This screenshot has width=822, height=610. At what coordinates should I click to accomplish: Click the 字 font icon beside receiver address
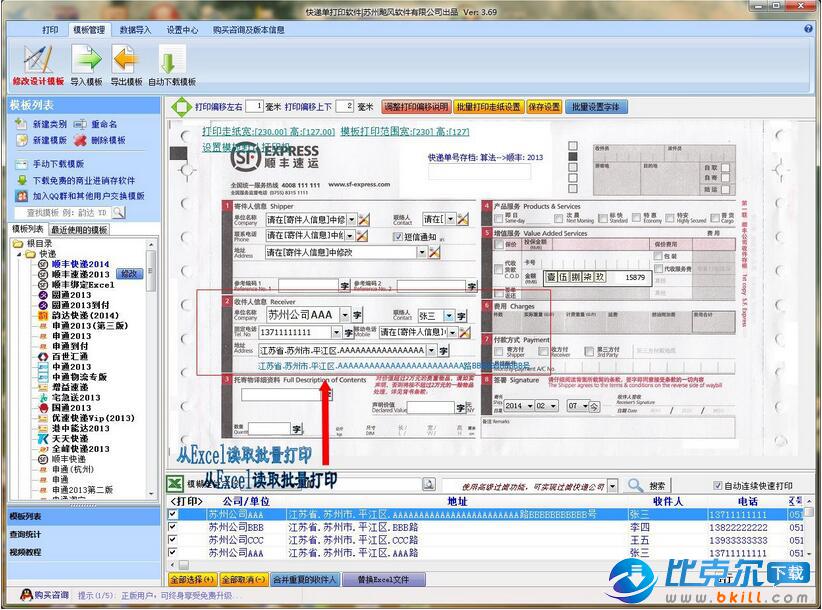444,351
